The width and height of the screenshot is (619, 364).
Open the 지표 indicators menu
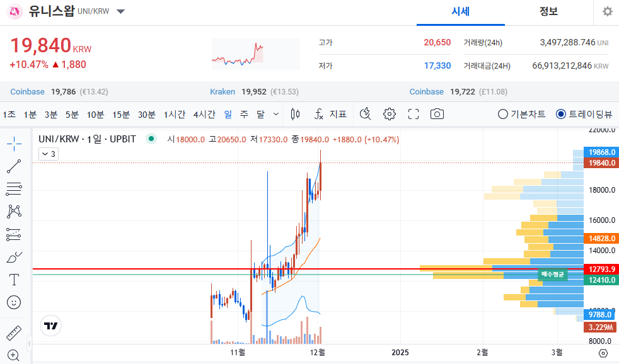click(331, 114)
